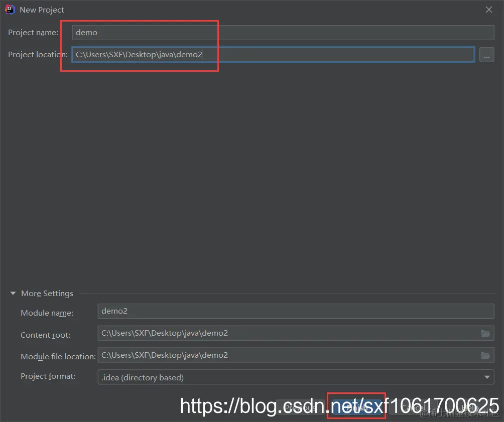Click the Module file location field

point(296,355)
